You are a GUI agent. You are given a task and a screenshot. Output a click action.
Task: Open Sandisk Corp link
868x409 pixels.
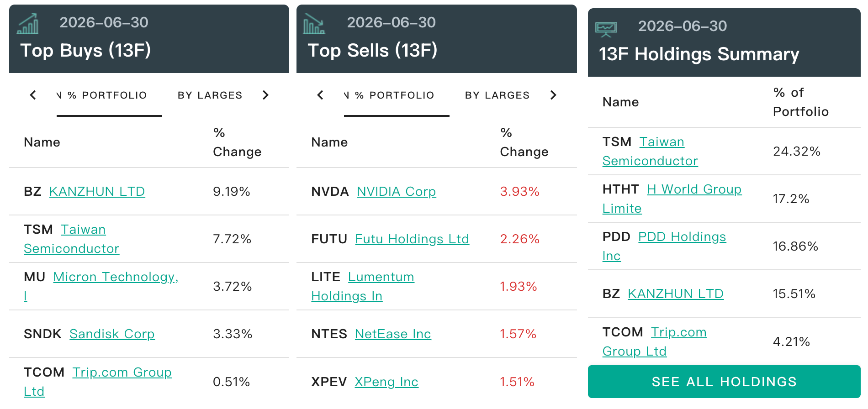pos(112,334)
